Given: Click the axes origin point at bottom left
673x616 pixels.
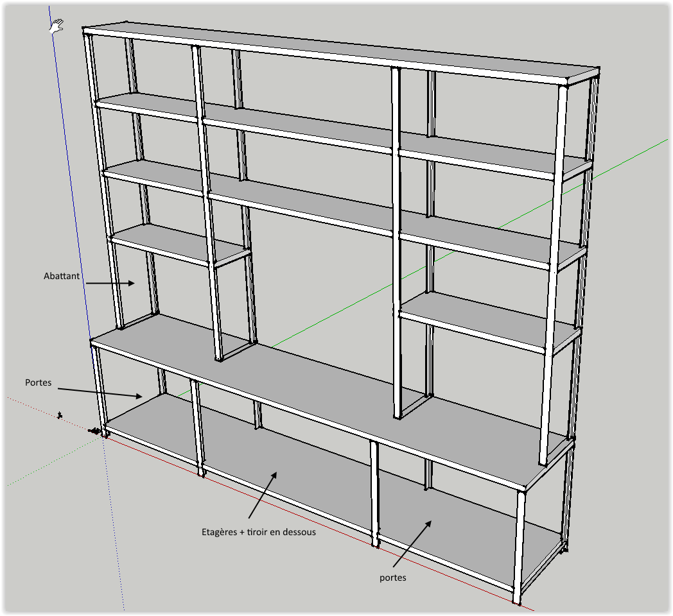Looking at the screenshot, I should pyautogui.click(x=101, y=433).
